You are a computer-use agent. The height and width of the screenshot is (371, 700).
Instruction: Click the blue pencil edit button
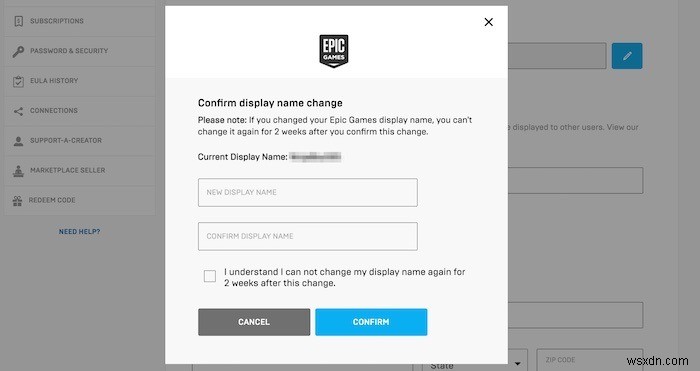pyautogui.click(x=627, y=56)
